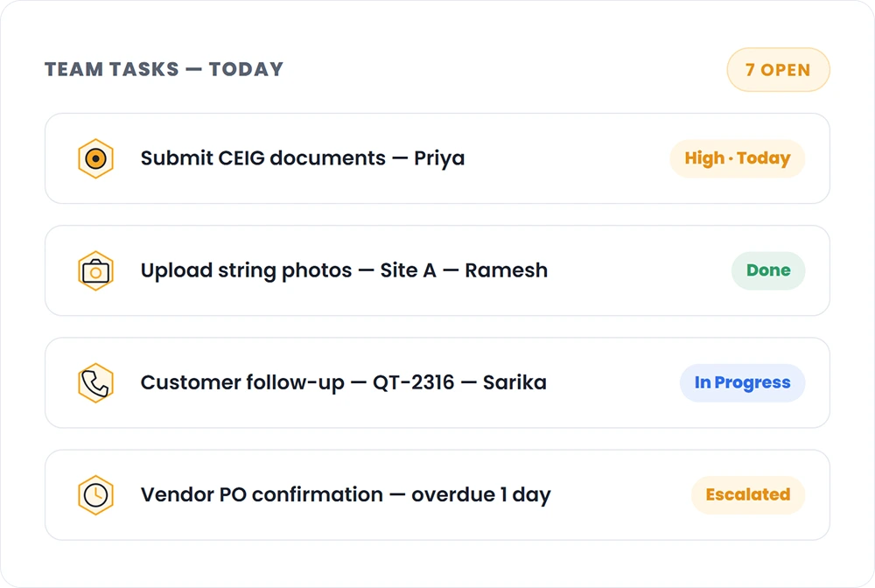Image resolution: width=875 pixels, height=588 pixels.
Task: Open Vendor PO confirmation overdue task
Action: [x=346, y=495]
